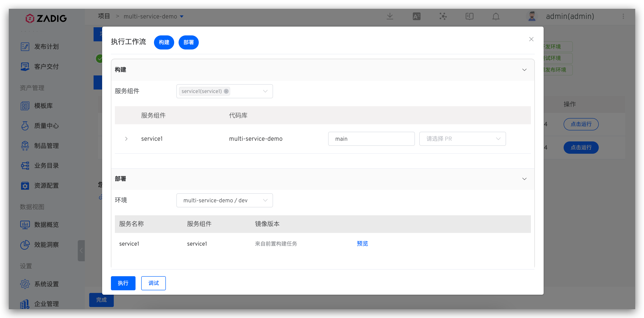The width and height of the screenshot is (644, 318).
Task: Open 效能洞察 in the sidebar
Action: click(x=46, y=245)
